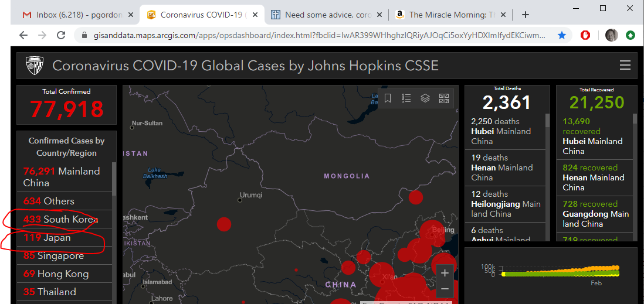
Task: Close the Coronavirus COVID-19 tab
Action: (x=255, y=15)
